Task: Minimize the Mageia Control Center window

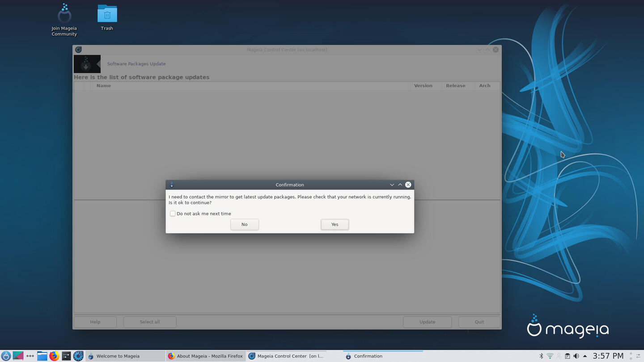Action: (x=479, y=50)
